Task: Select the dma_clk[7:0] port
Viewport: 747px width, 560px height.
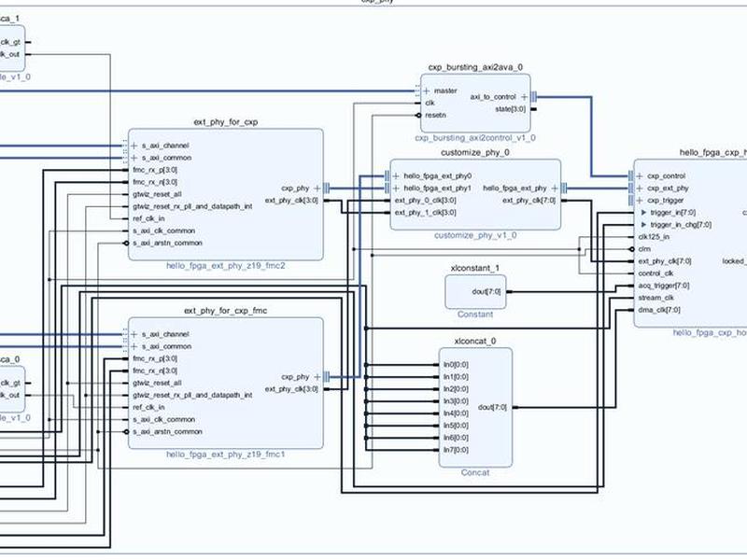Action: 659,310
